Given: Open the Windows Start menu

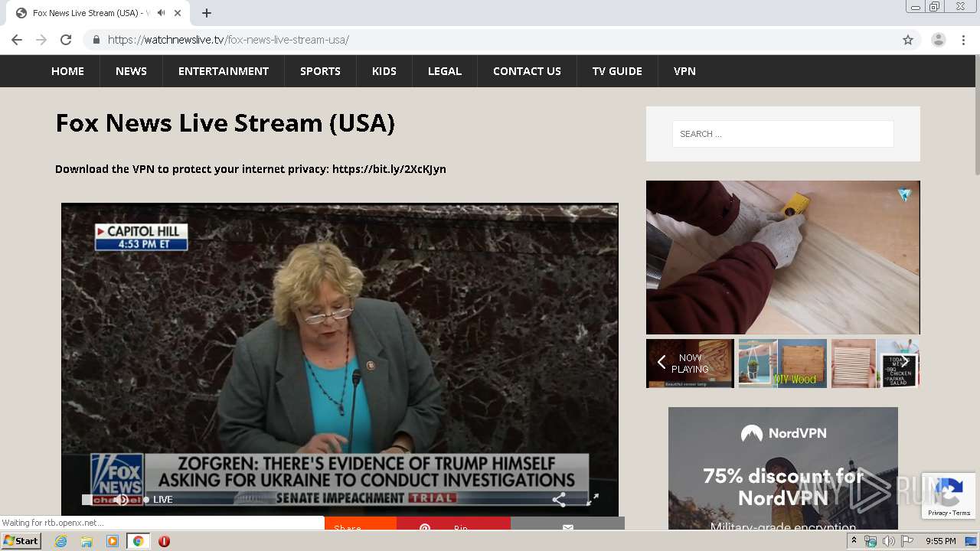Looking at the screenshot, I should point(21,541).
